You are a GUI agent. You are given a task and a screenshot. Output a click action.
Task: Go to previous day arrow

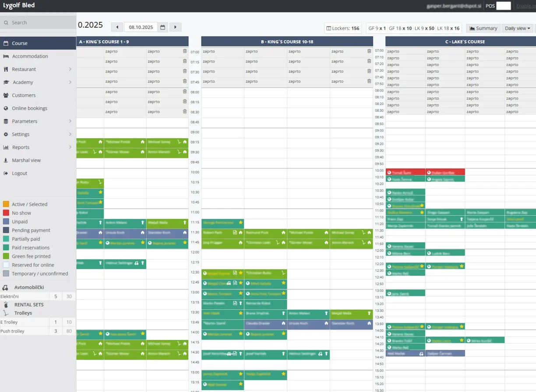click(117, 27)
